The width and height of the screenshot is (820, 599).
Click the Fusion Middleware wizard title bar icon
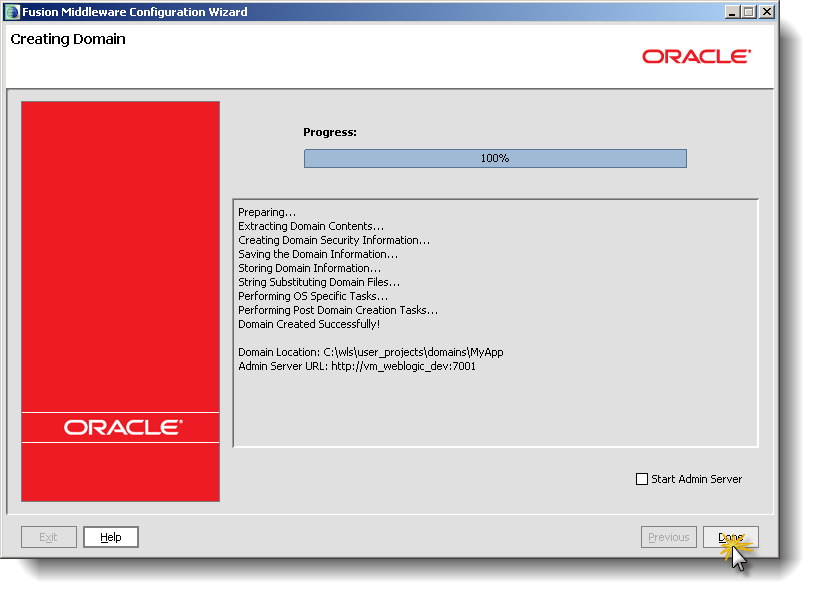[14, 11]
